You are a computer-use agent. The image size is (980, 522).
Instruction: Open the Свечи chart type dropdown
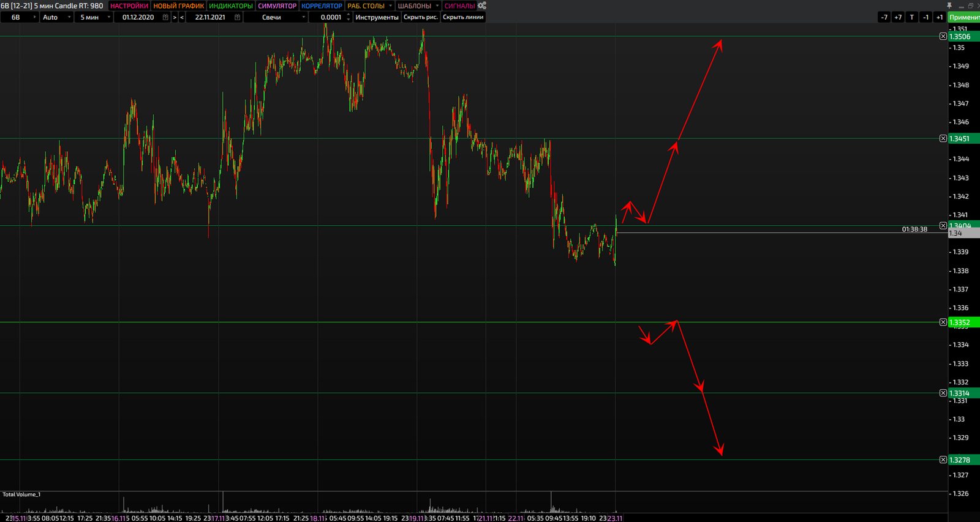tap(276, 17)
